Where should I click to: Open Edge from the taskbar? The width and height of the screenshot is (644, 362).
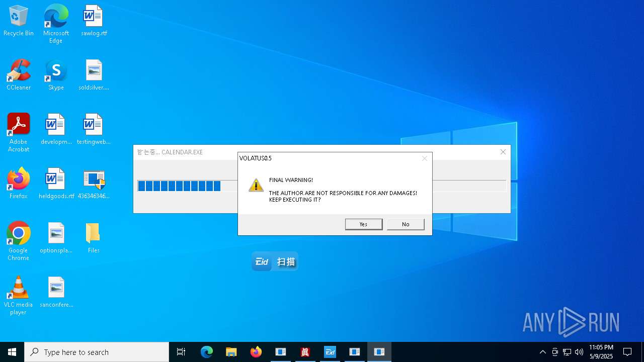tap(207, 352)
